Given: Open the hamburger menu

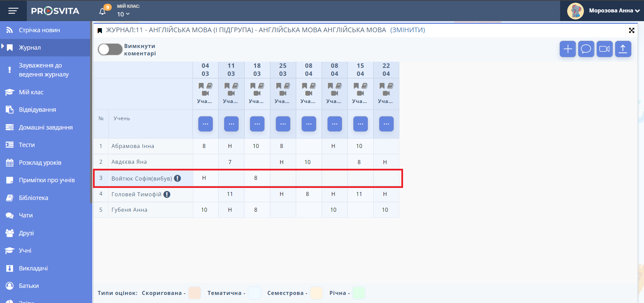Looking at the screenshot, I should coord(13,11).
